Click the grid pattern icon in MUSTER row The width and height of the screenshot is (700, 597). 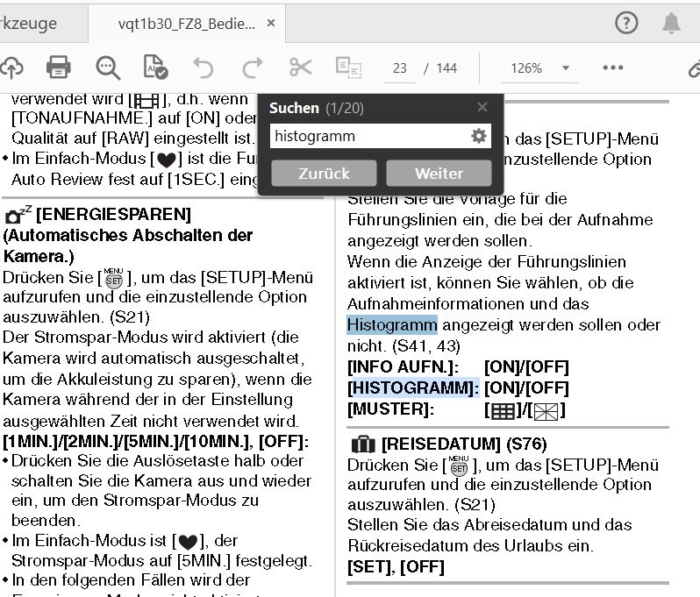click(504, 411)
